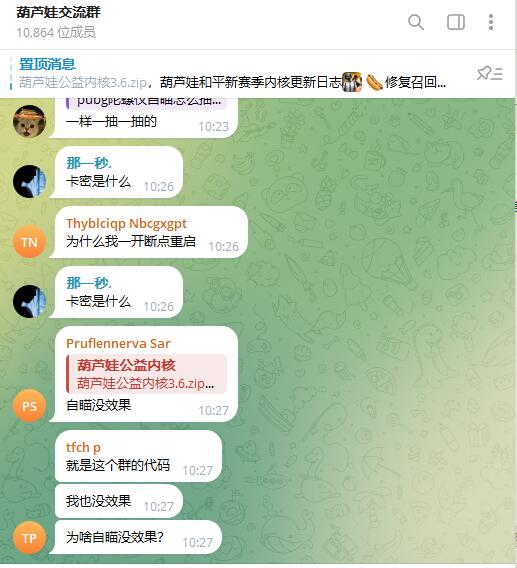Click the cat avatar next to 10:23 message
The width and height of the screenshot is (517, 568).
pos(29,121)
